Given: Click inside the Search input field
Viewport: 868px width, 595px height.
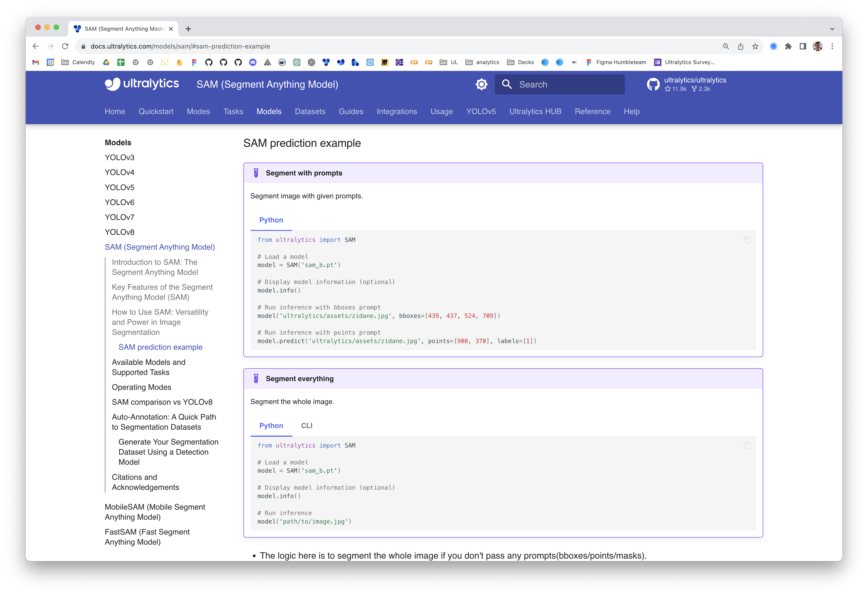Looking at the screenshot, I should tap(560, 85).
